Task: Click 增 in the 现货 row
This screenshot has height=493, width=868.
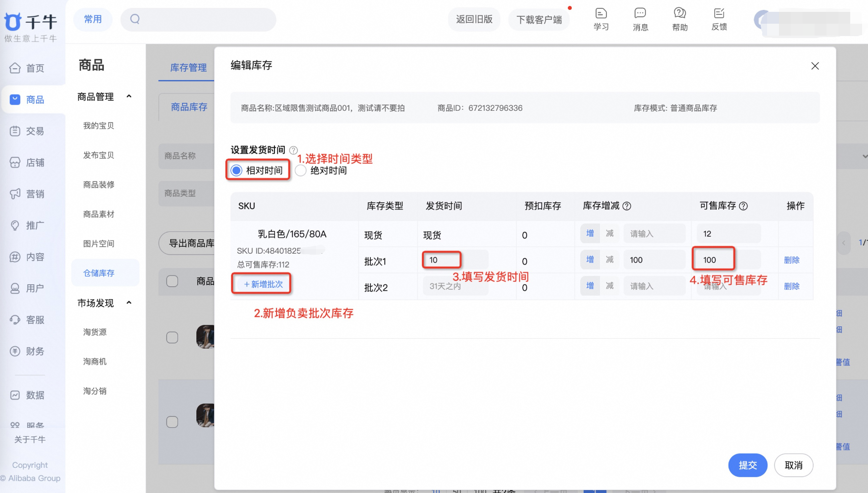Action: tap(590, 233)
